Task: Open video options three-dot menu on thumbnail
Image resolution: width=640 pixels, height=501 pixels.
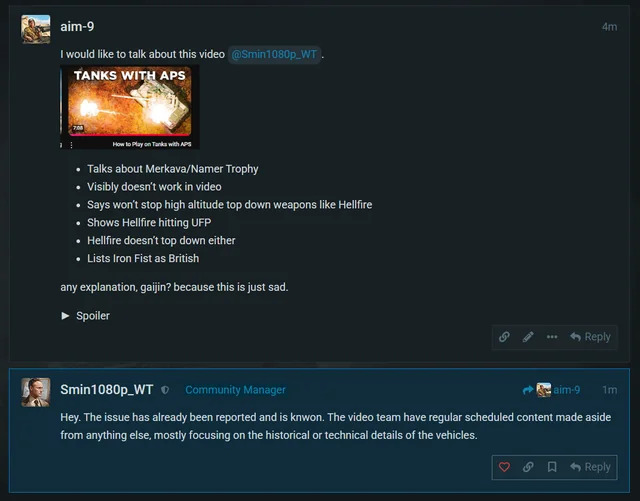Action: pos(71,145)
